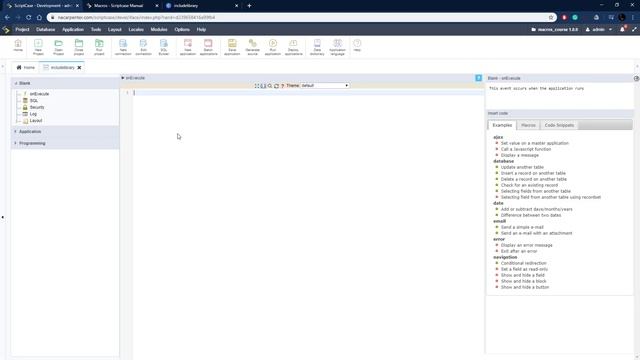
Task: Switch to the Macros tab
Action: coord(528,125)
